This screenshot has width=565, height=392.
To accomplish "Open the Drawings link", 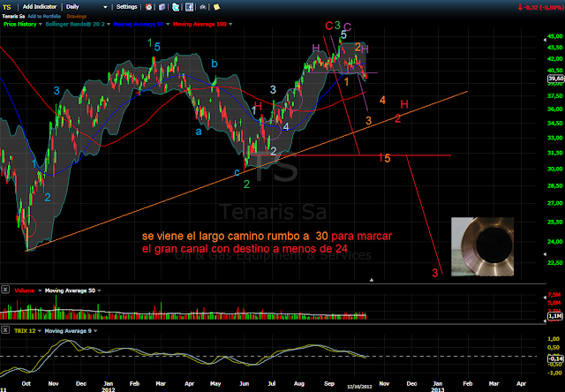I will (77, 16).
